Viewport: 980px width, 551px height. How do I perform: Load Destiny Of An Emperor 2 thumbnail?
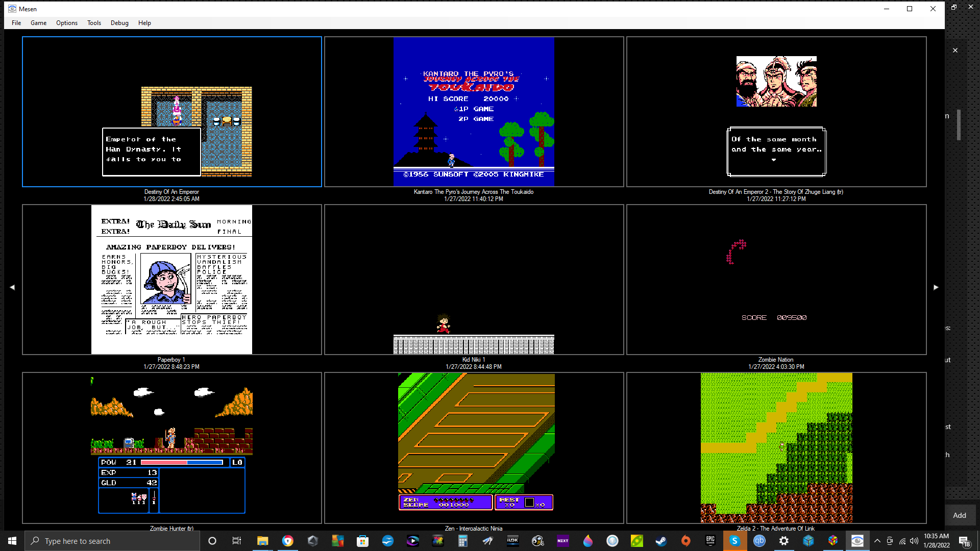pyautogui.click(x=776, y=112)
